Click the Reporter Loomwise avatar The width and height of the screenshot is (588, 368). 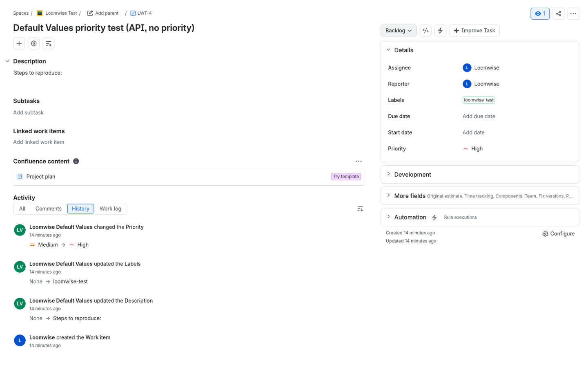point(467,84)
